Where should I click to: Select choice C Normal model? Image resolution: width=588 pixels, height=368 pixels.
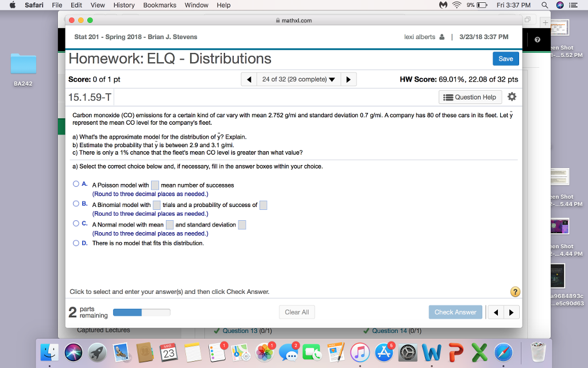75,224
